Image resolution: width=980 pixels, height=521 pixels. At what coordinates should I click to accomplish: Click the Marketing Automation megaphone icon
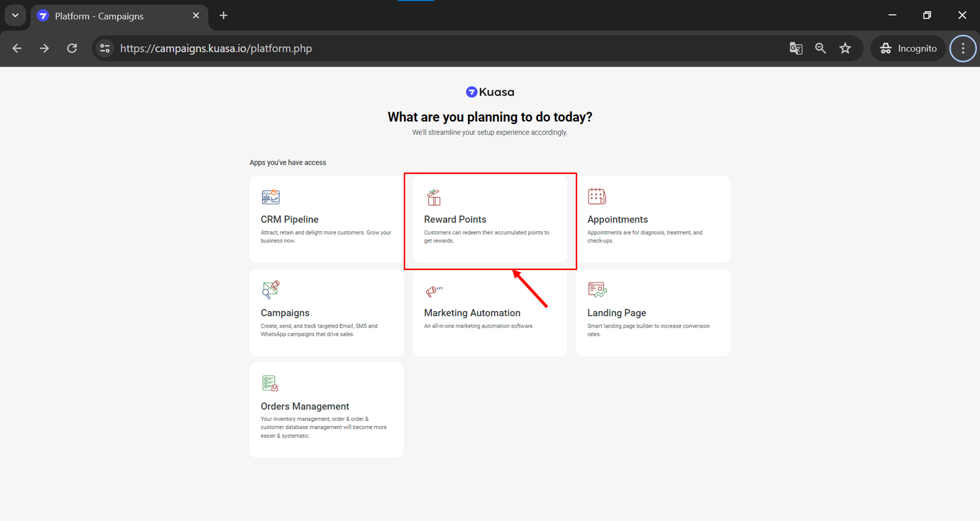[434, 291]
